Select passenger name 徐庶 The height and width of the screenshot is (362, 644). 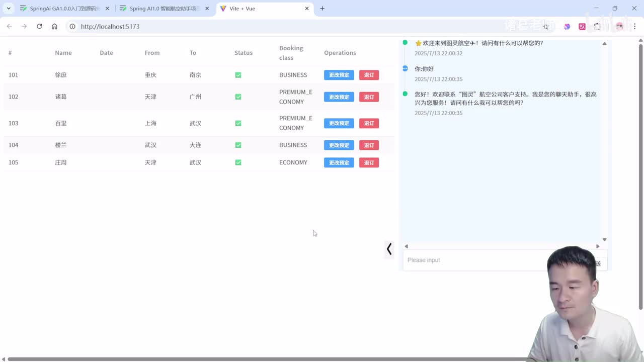pos(61,75)
